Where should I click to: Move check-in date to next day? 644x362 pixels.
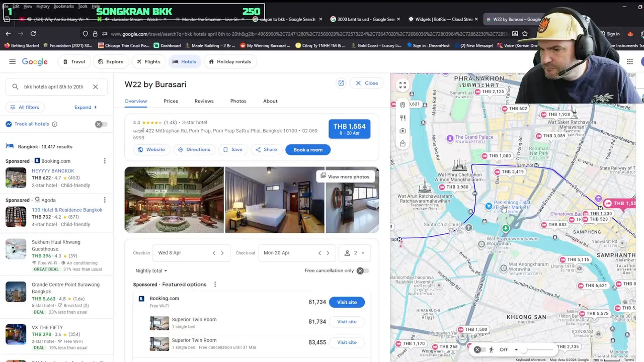click(x=222, y=253)
